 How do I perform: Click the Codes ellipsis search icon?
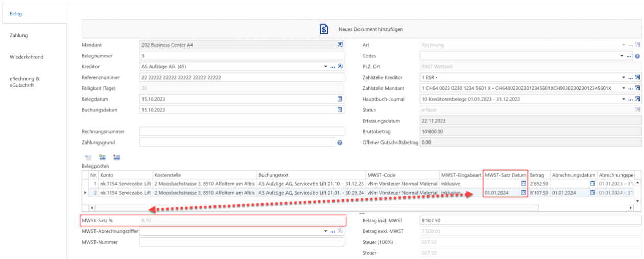click(x=629, y=56)
